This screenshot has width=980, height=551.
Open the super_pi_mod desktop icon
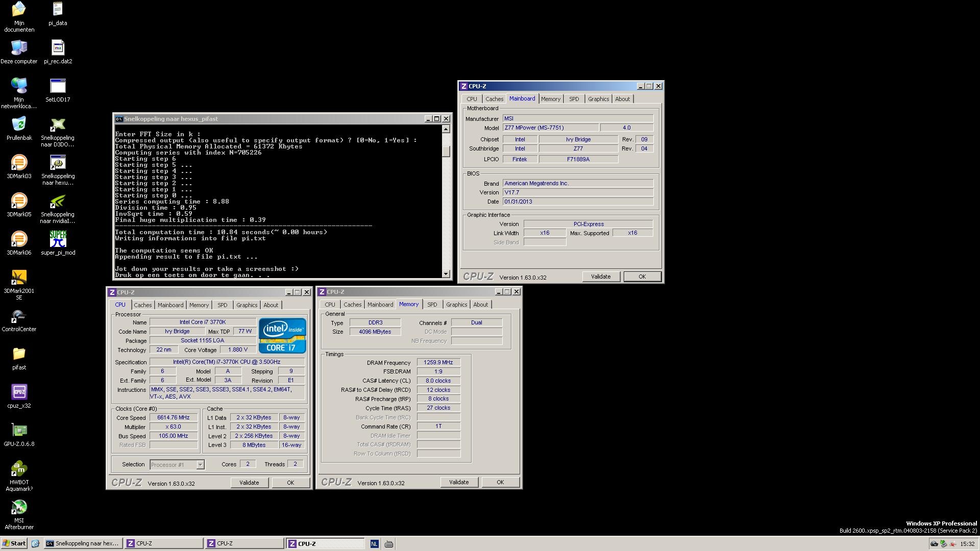(58, 239)
